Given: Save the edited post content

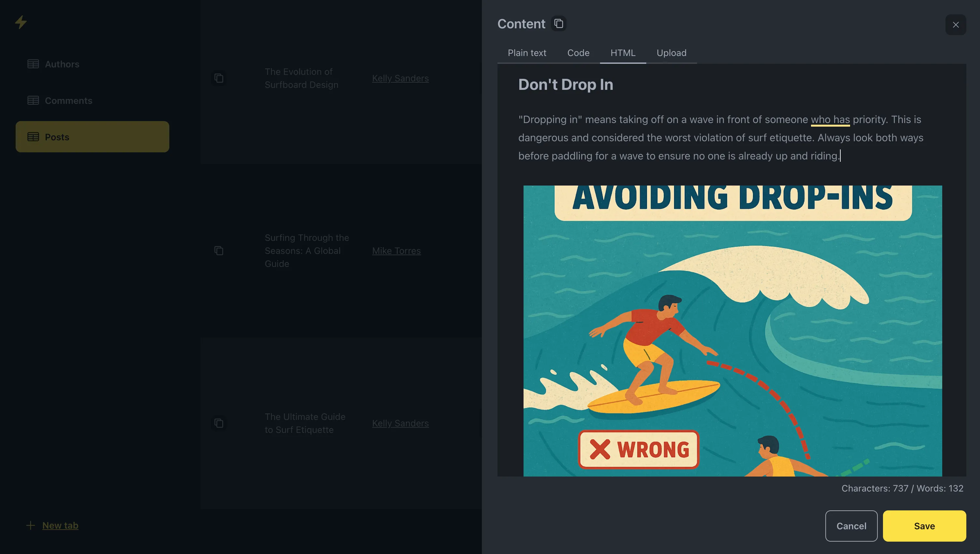Looking at the screenshot, I should (924, 526).
